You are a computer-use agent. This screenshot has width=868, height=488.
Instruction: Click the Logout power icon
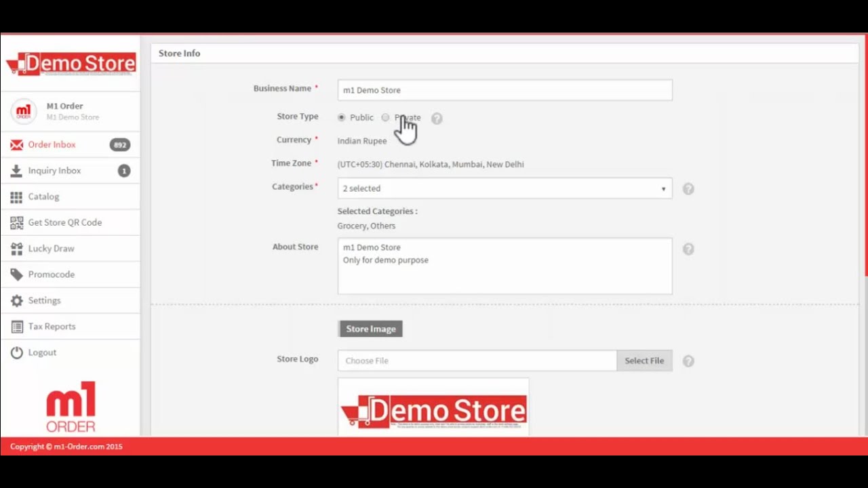16,352
